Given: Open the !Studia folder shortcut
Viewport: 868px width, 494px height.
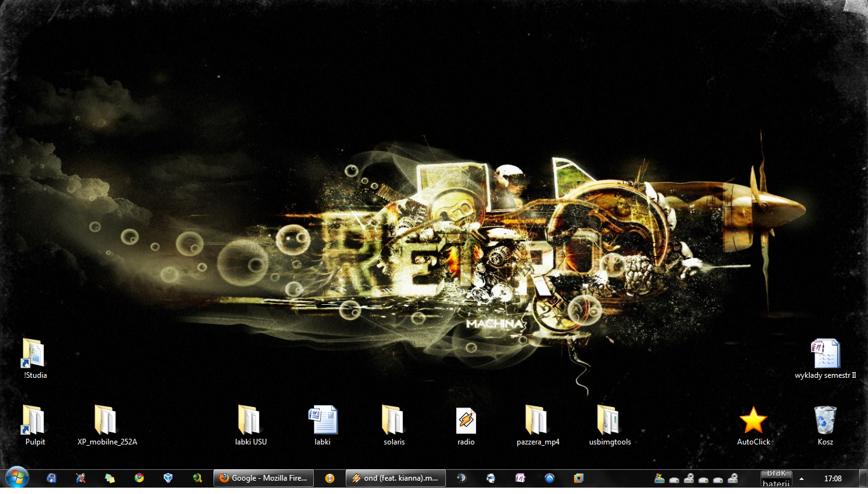Looking at the screenshot, I should [34, 354].
